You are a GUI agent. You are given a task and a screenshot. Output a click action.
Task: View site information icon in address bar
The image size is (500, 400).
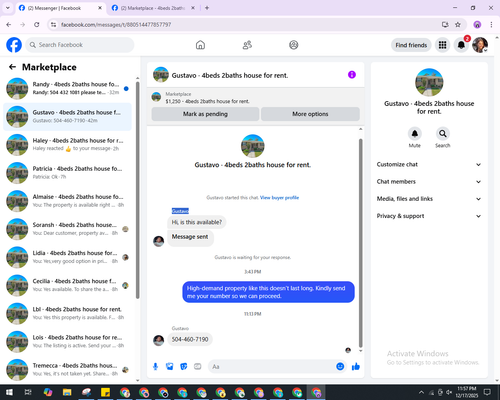(x=53, y=25)
